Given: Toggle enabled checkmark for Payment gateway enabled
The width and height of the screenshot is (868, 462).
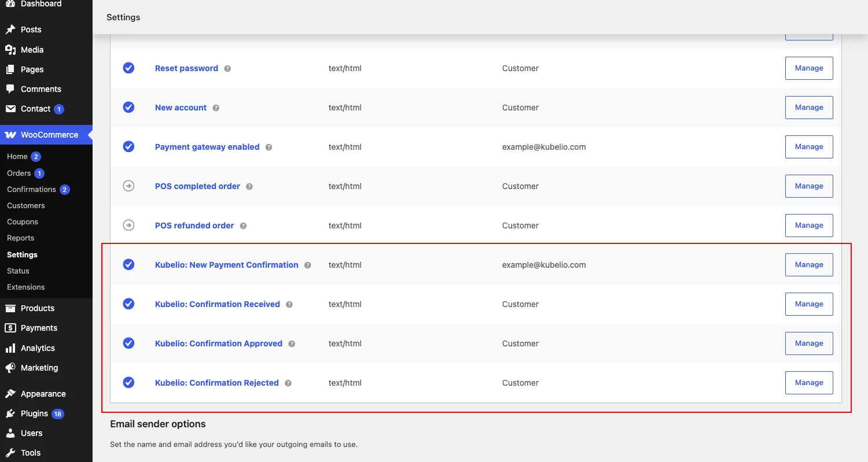Looking at the screenshot, I should point(128,146).
